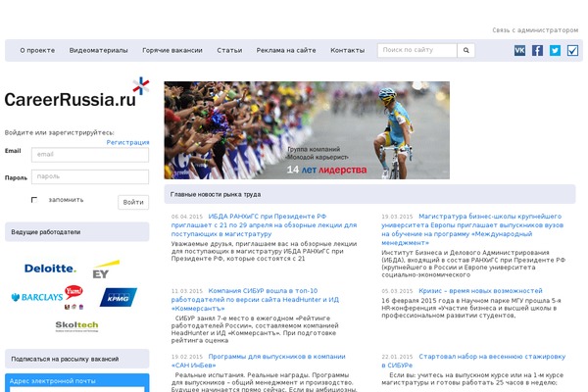Viewport: 588px width, 392px height.
Task: Open the Компания СИБУР топ-10 news link
Action: click(x=255, y=299)
